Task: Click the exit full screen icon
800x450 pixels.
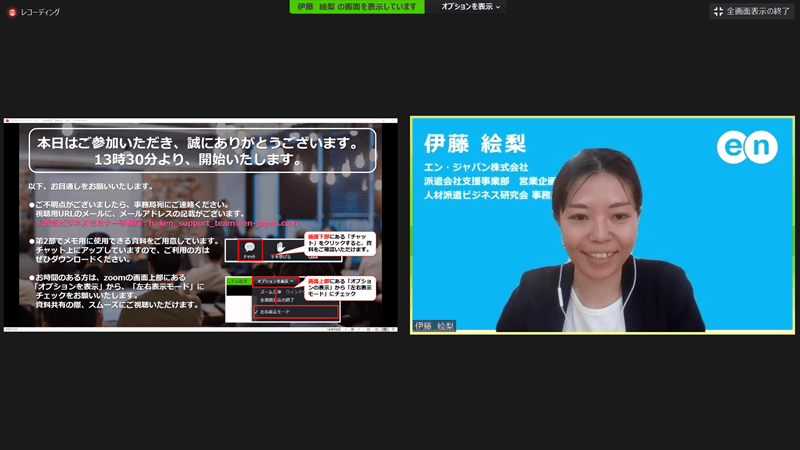Action: tap(718, 11)
